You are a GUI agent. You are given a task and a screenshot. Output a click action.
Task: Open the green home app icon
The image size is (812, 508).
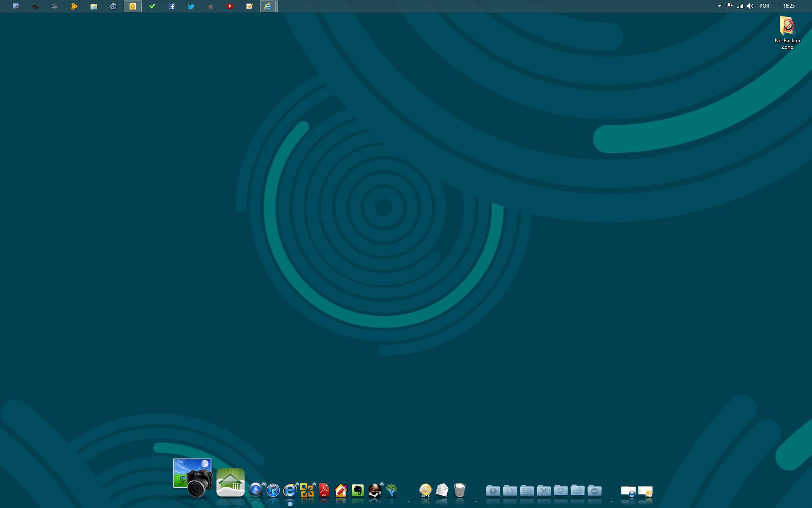point(230,483)
